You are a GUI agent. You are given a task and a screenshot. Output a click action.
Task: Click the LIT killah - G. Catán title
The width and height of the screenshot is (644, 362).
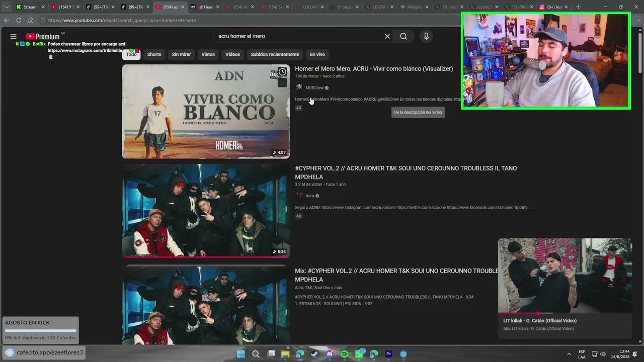pos(540,321)
